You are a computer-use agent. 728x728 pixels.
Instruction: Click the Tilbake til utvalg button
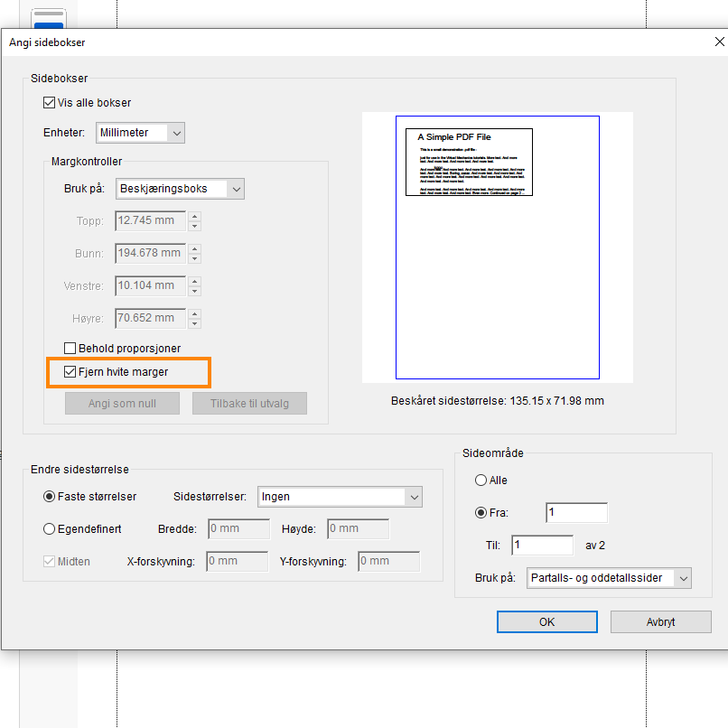click(249, 403)
